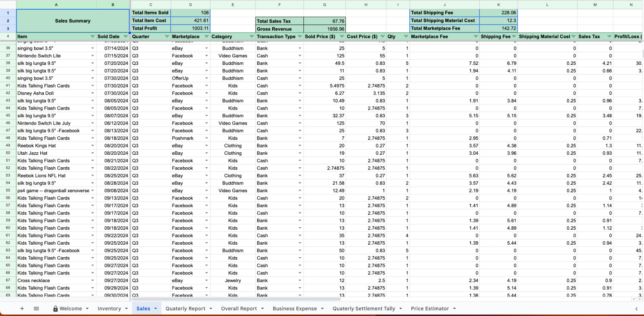The image size is (644, 316).
Task: Switch to Quaterly Settlement Tally tab
Action: 364,308
